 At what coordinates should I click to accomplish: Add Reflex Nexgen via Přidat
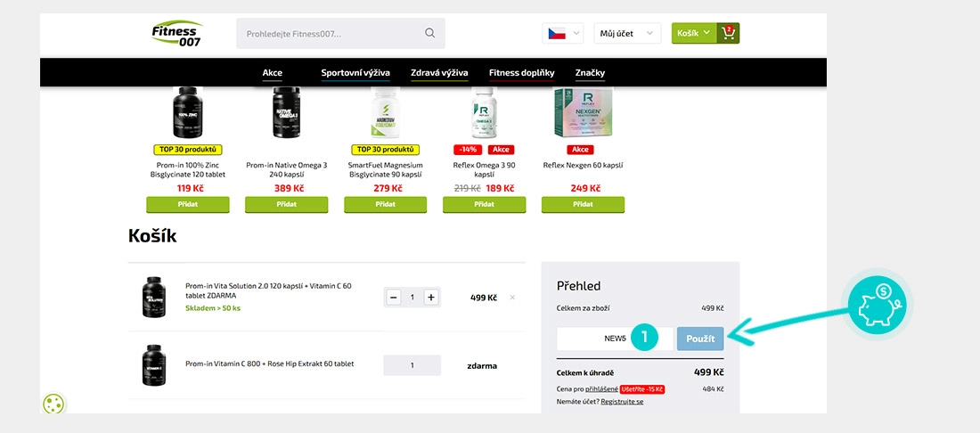(x=584, y=204)
